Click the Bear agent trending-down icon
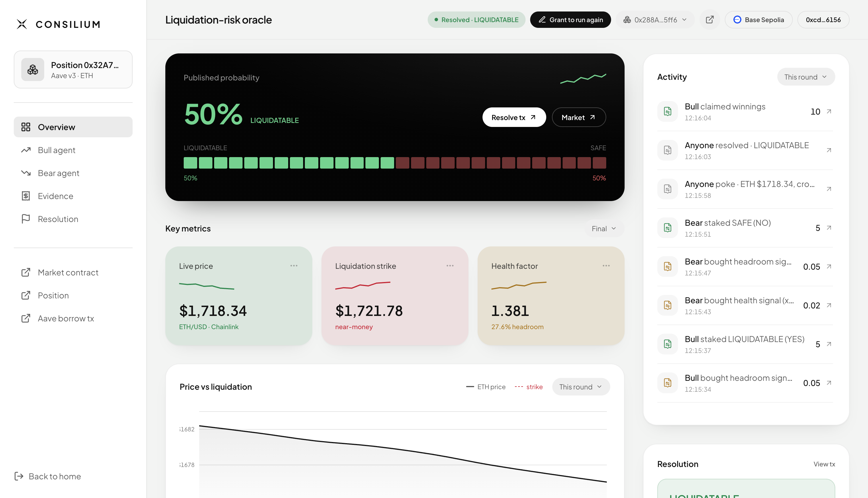 [x=26, y=173]
